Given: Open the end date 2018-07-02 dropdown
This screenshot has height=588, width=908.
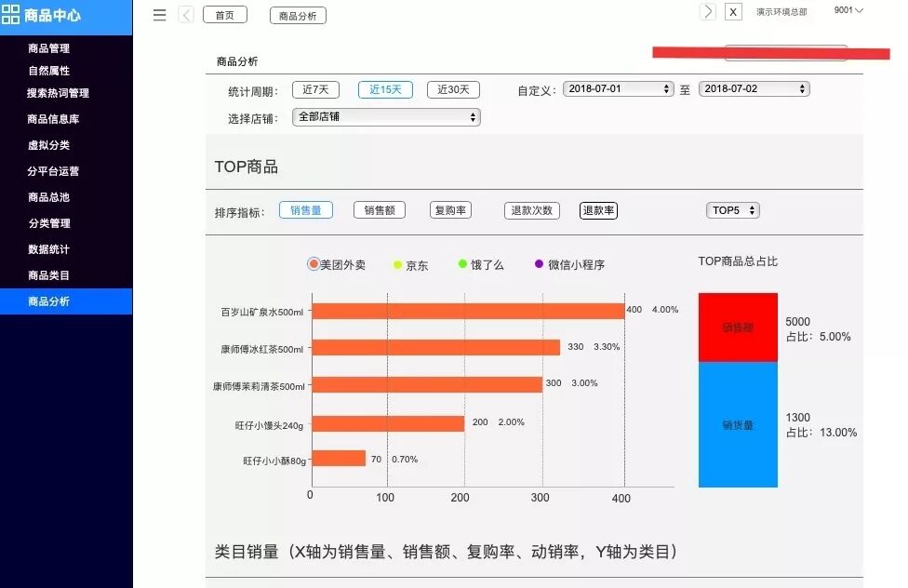Looking at the screenshot, I should 754,88.
